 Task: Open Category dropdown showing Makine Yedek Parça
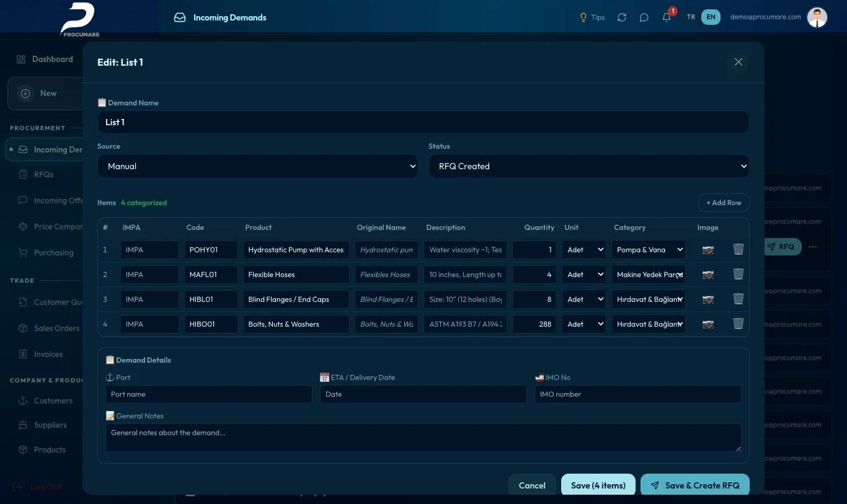pos(649,275)
